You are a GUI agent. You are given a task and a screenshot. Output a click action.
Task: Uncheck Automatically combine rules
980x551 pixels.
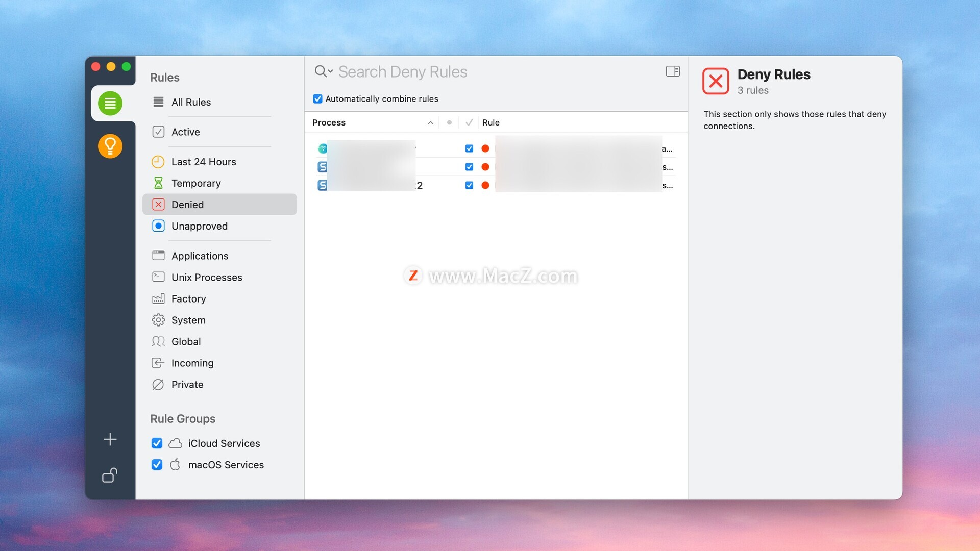pyautogui.click(x=317, y=99)
